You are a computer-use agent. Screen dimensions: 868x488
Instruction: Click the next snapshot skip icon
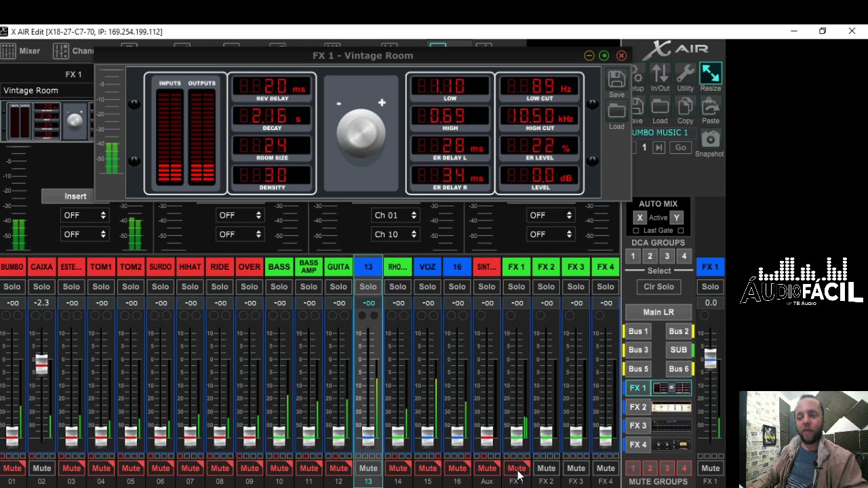point(658,147)
